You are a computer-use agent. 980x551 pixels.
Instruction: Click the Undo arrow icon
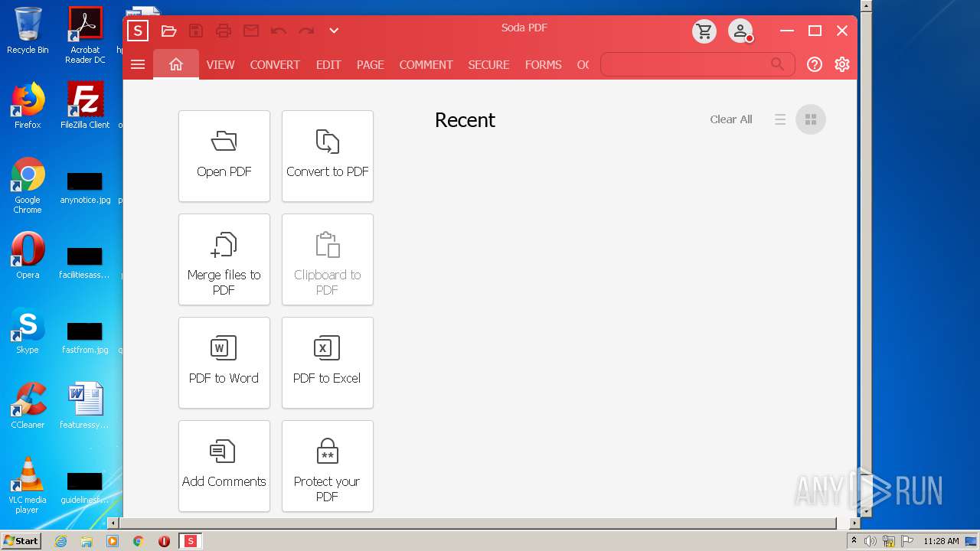tap(279, 31)
